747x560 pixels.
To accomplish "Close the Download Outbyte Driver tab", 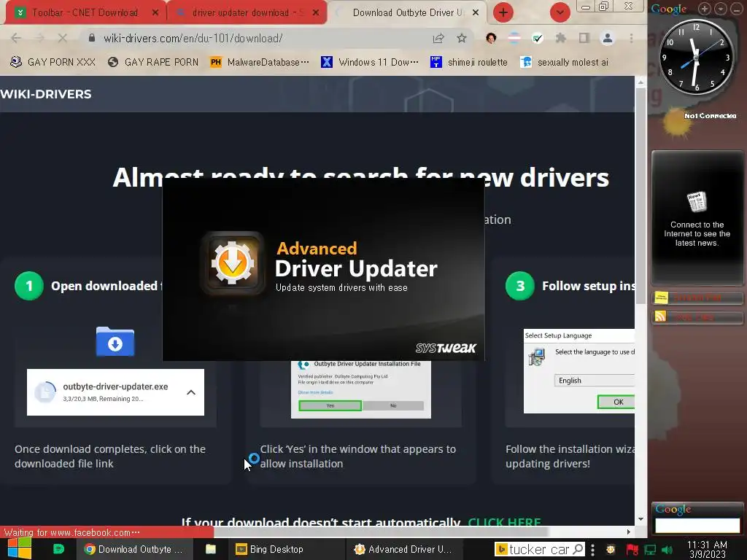I will coord(475,13).
